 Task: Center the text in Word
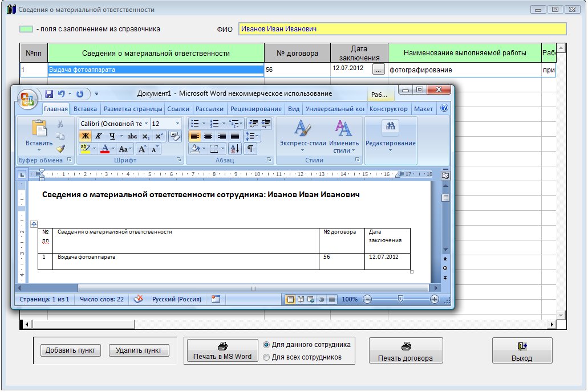pyautogui.click(x=208, y=136)
